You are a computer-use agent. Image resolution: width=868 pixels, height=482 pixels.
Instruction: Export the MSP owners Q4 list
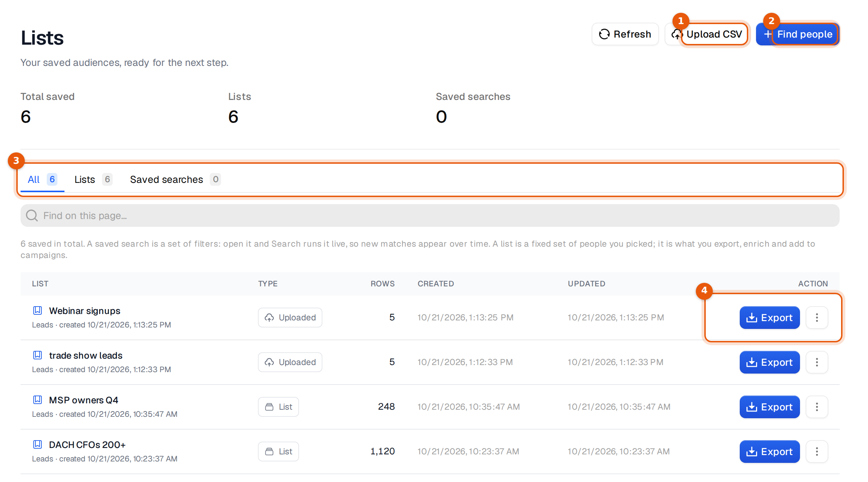770,407
